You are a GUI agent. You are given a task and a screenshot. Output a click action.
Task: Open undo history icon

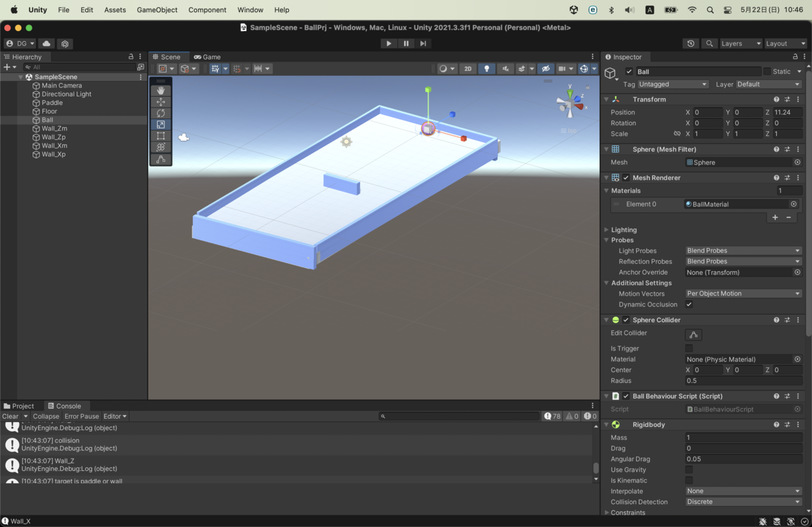coord(690,43)
